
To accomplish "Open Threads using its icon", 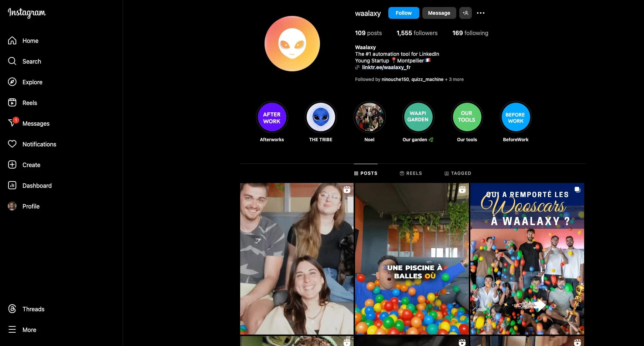I will pos(12,309).
